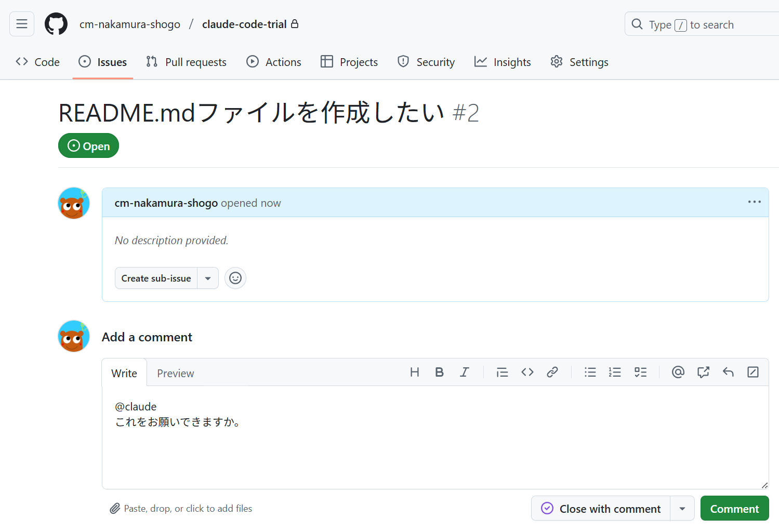779x532 pixels.
Task: Insert an unordered bullet list
Action: [x=590, y=372]
